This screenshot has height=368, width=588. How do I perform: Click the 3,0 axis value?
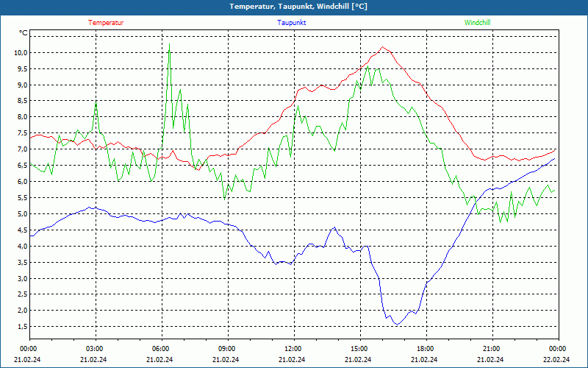coord(22,278)
